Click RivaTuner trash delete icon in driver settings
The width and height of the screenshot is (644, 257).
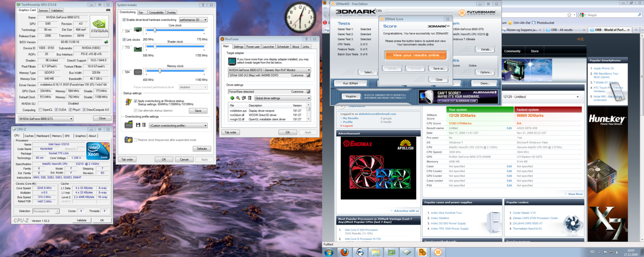[x=249, y=98]
